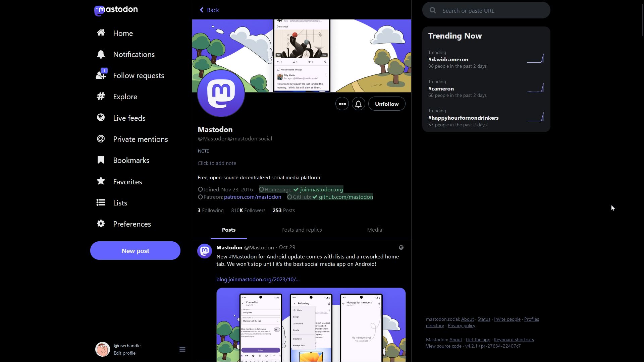This screenshot has width=644, height=362.
Task: Click the bell alert icon on profile
Action: [358, 104]
